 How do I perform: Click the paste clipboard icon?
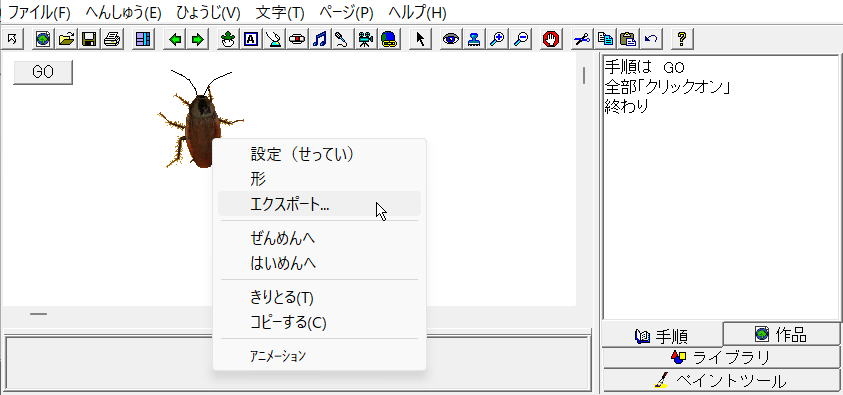coord(628,39)
